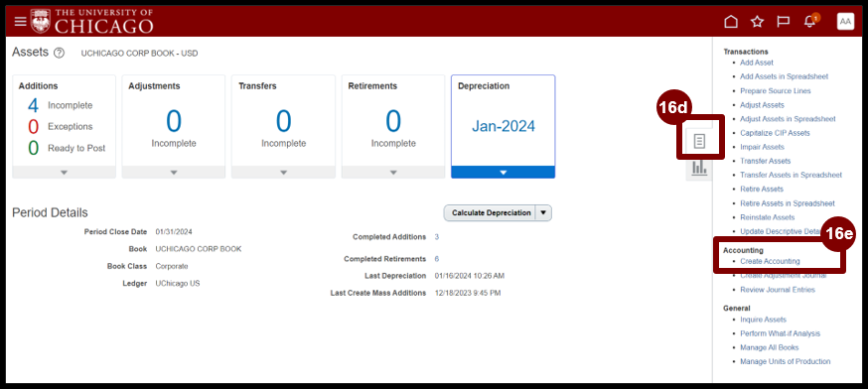The width and height of the screenshot is (868, 389).
Task: Open the Add Asset task link
Action: 757,63
